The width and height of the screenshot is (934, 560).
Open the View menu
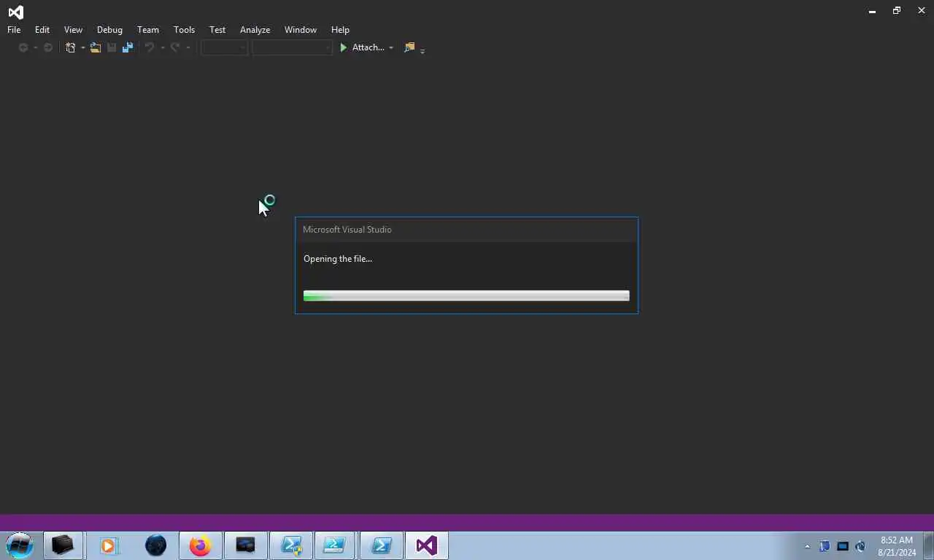[x=73, y=29]
